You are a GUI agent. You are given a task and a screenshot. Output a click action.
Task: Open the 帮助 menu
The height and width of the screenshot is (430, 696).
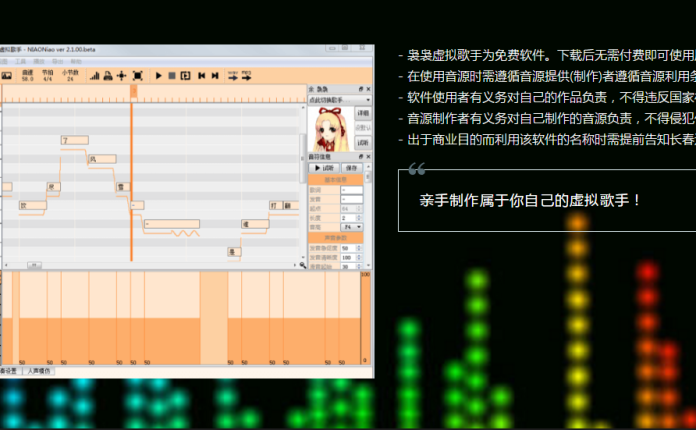click(x=76, y=61)
